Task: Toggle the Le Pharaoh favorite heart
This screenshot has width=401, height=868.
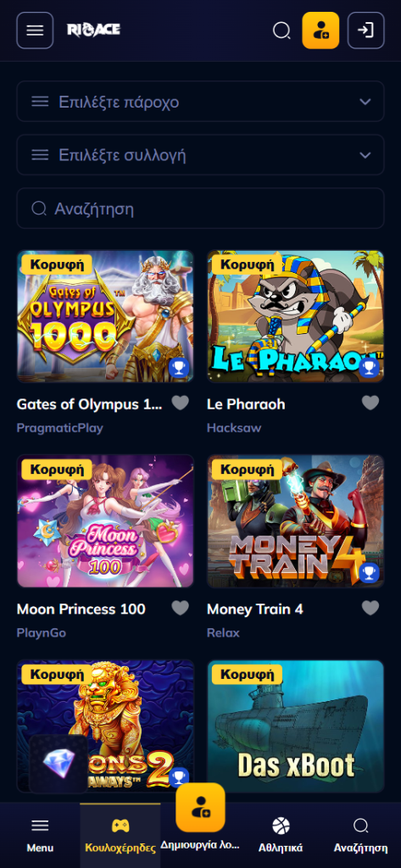Action: (x=370, y=403)
